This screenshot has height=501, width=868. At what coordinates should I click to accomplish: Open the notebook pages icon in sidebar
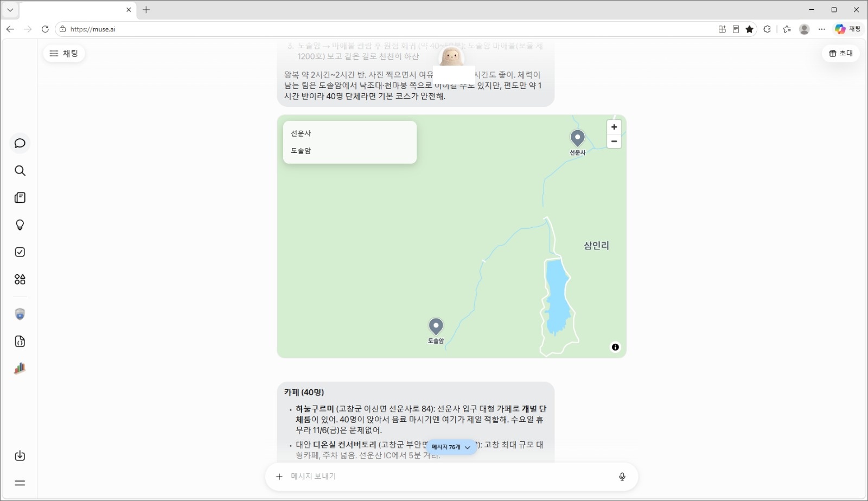(x=20, y=198)
